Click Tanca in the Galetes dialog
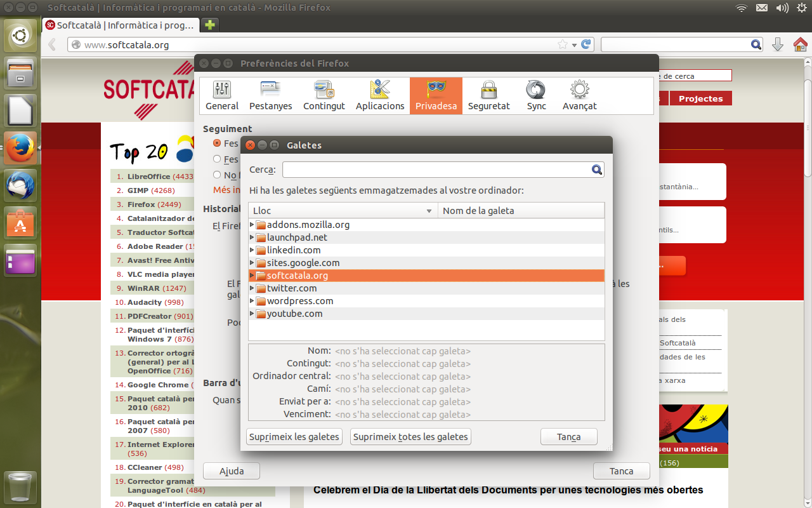The image size is (812, 508). (569, 437)
